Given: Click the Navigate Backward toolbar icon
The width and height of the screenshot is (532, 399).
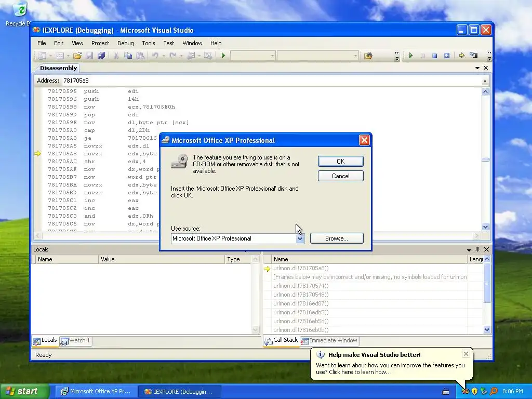Looking at the screenshot, I should pos(191,55).
